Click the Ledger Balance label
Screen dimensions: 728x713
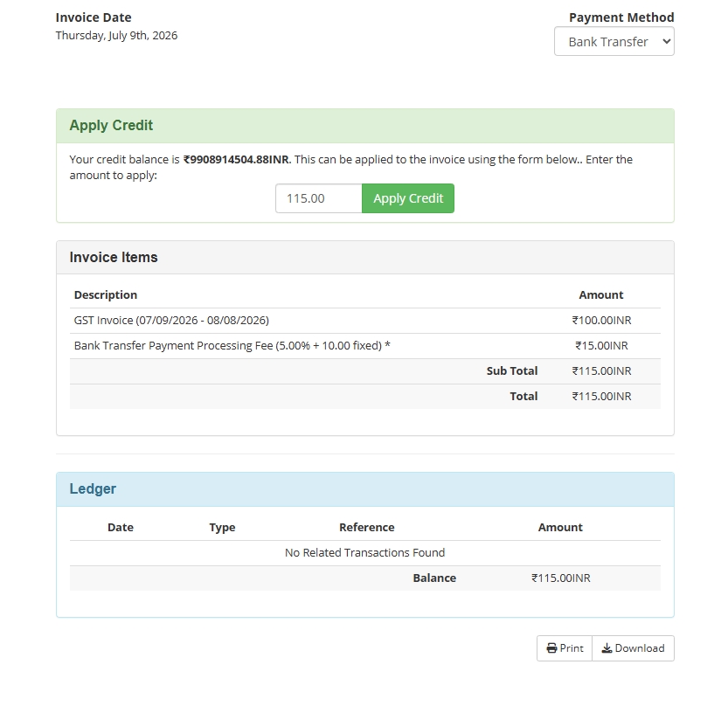(434, 578)
